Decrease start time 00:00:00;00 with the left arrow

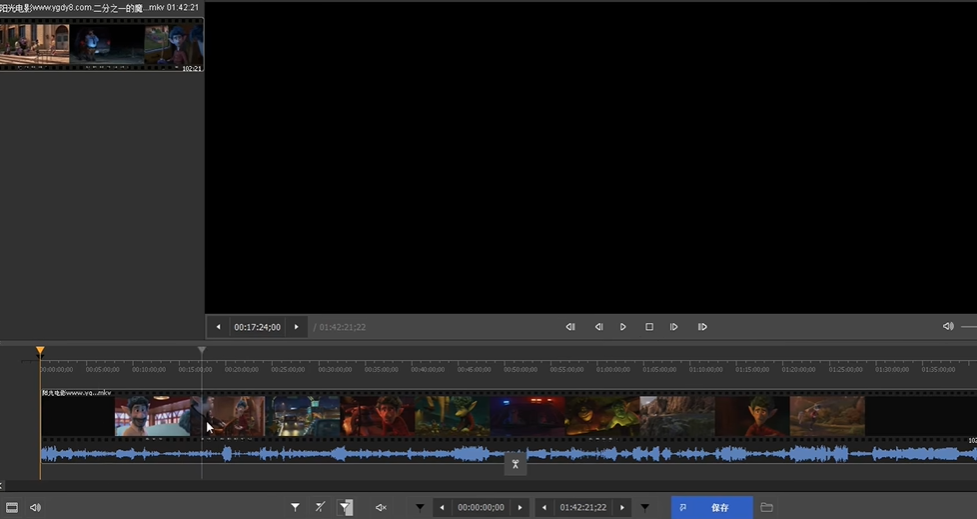442,507
